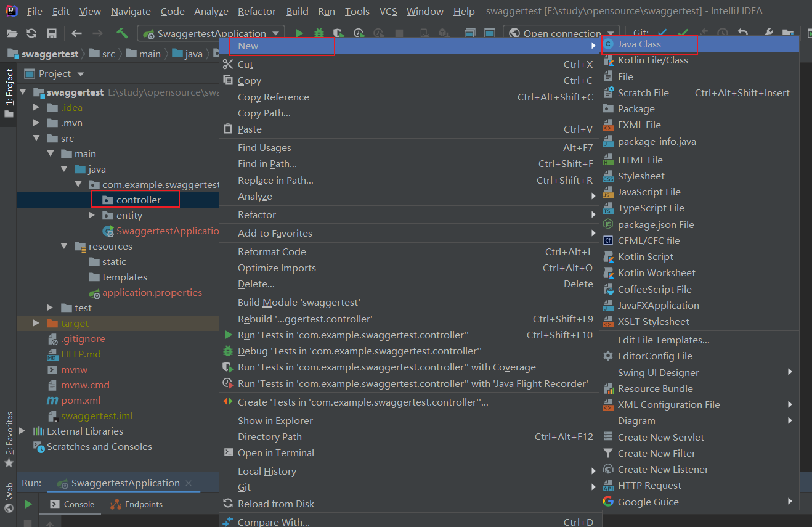Screen dimensions: 812x527
Task: Select Reformat Code in context menu
Action: (x=409, y=252)
